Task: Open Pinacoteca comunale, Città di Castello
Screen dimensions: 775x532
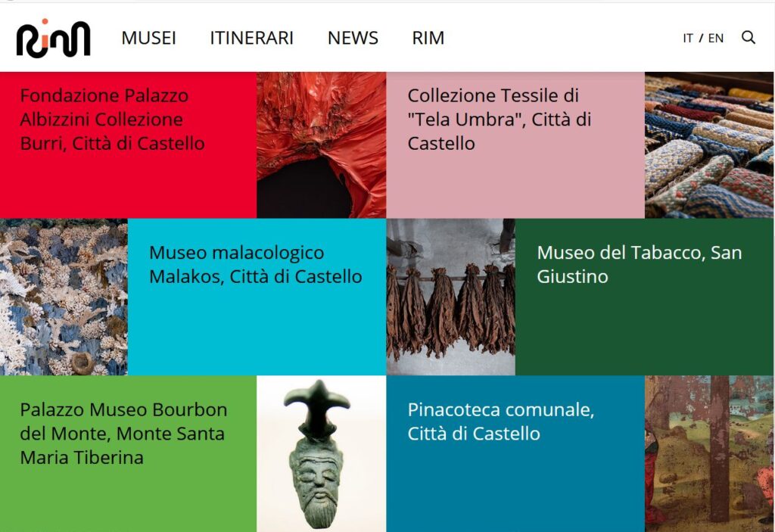Action: (501, 422)
